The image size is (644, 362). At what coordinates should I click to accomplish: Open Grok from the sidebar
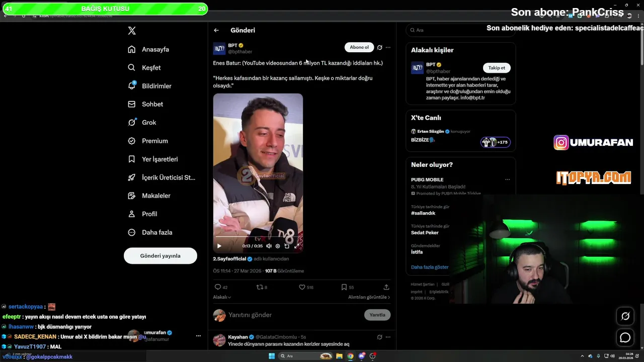142,122
